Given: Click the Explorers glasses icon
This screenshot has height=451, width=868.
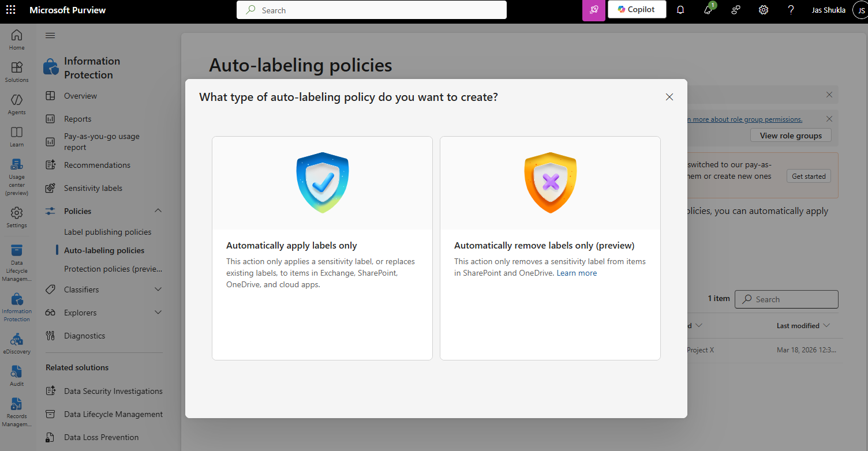Looking at the screenshot, I should 51,313.
